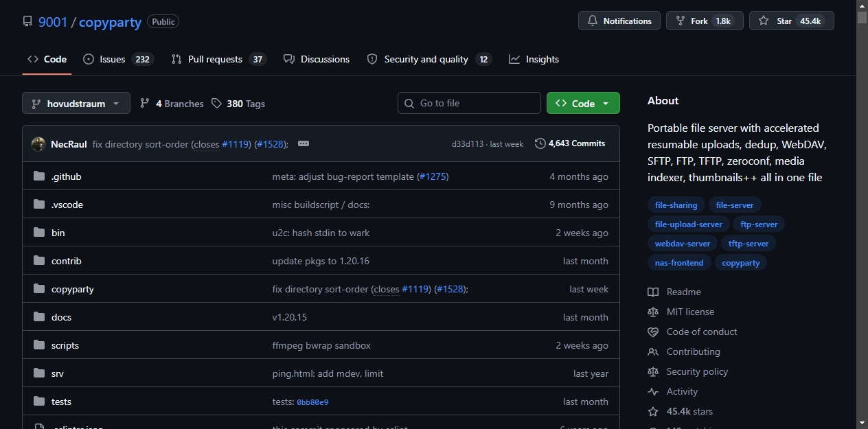Open 'ping.html: add mdev, limit' commit message
The height and width of the screenshot is (429, 868).
(328, 373)
